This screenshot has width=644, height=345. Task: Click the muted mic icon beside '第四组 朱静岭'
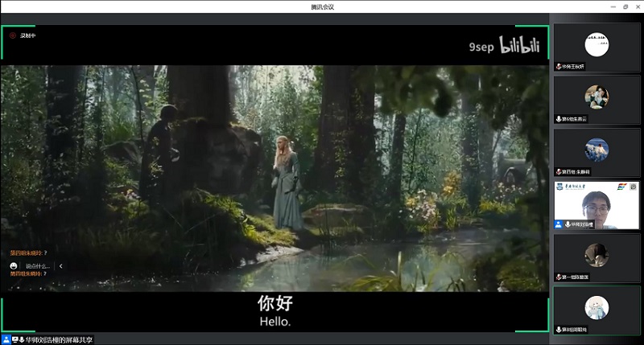pos(559,172)
